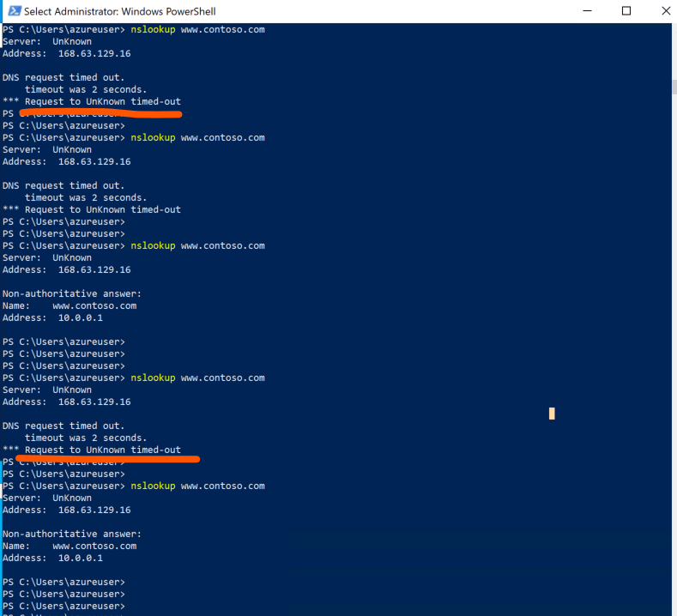Click the vertical scrollbar thumb

(674, 87)
